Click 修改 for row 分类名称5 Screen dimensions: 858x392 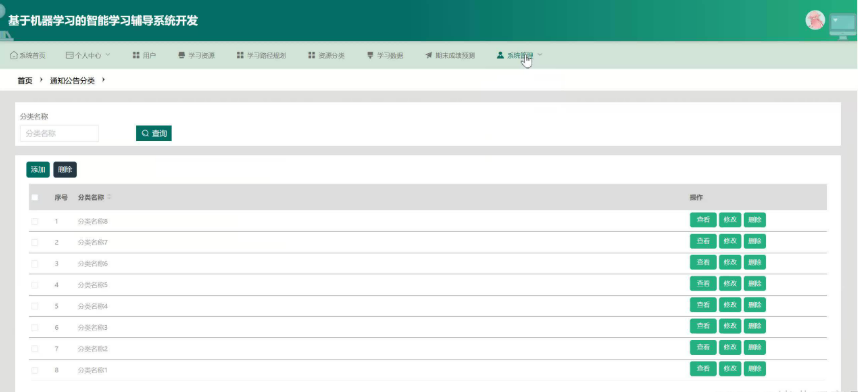click(730, 284)
